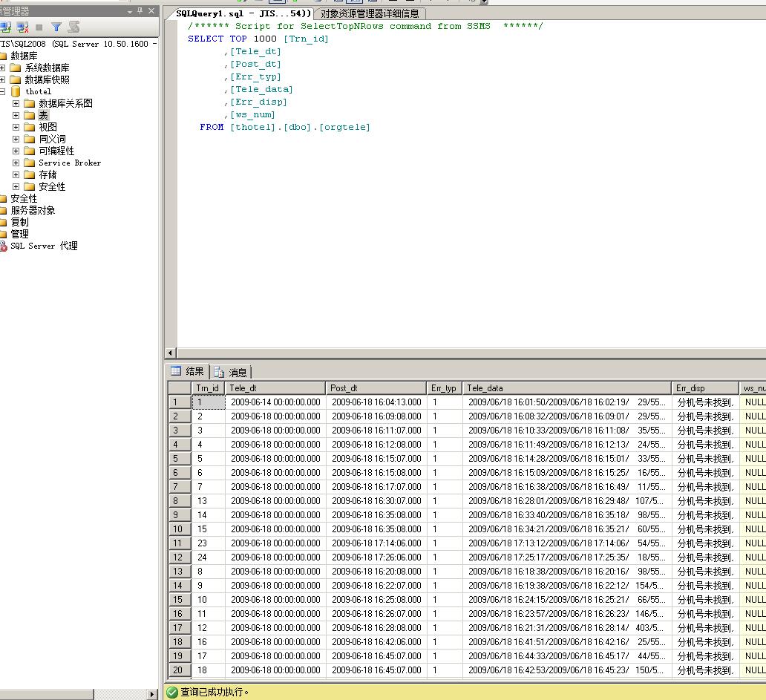
Task: Click Post_dt cell 2009-06-18 16:30:07.000
Action: 376,501
